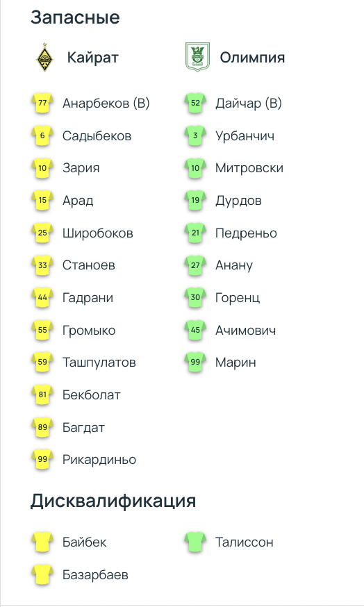Open the Олимпия team name link
This screenshot has height=607, width=364.
click(252, 58)
